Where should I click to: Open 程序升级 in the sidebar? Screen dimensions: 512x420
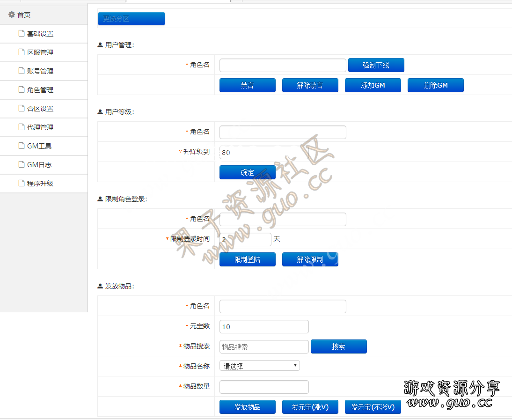coord(40,184)
